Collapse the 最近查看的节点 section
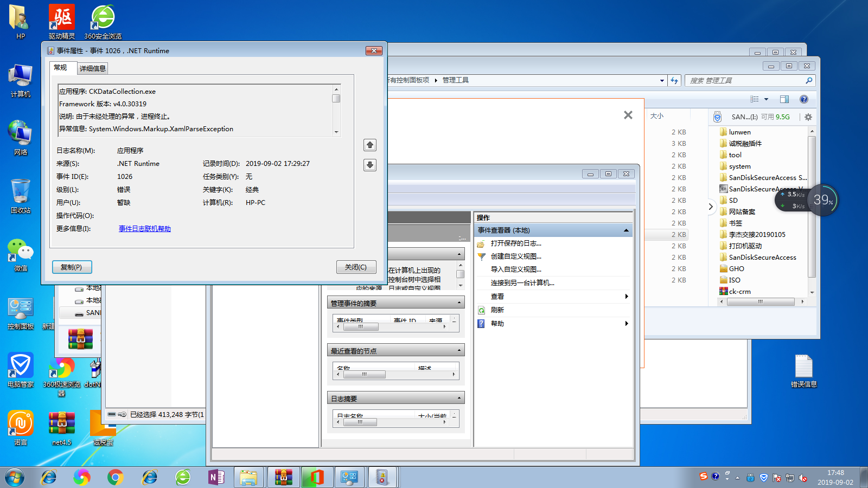Viewport: 868px width, 488px height. (459, 351)
